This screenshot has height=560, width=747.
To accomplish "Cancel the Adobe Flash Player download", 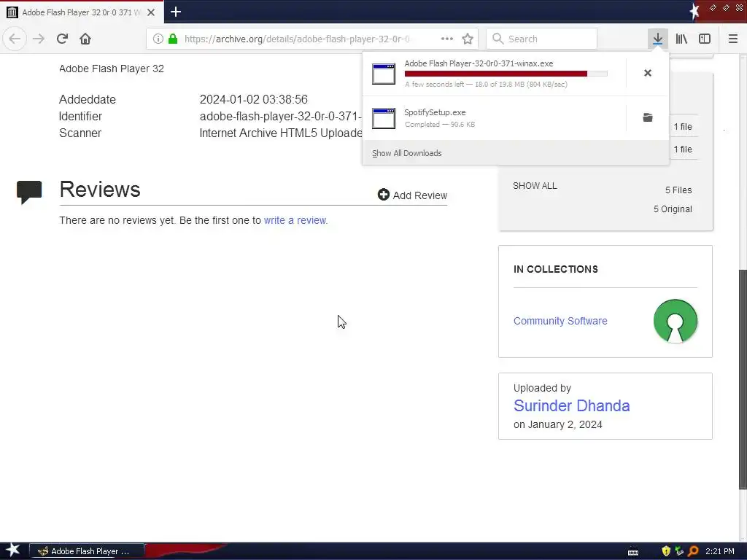I will tap(648, 73).
